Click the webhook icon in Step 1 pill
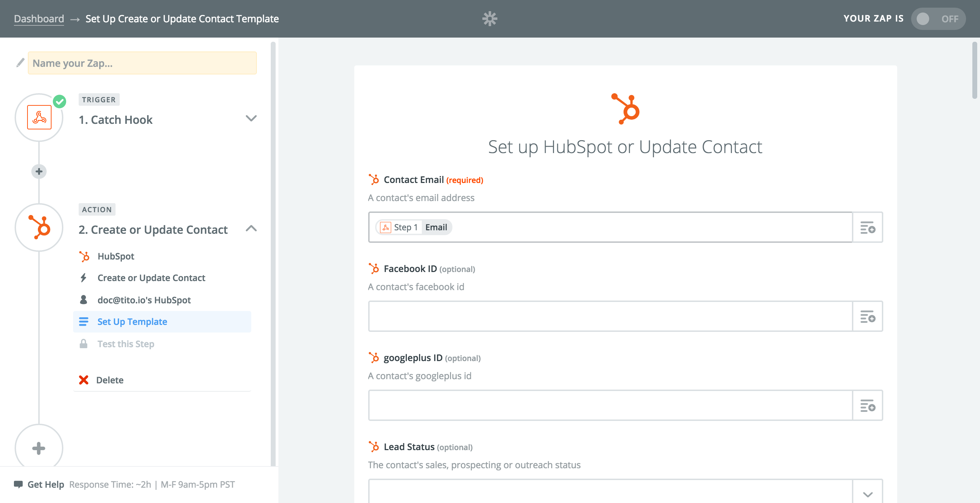This screenshot has height=503, width=980. 385,227
